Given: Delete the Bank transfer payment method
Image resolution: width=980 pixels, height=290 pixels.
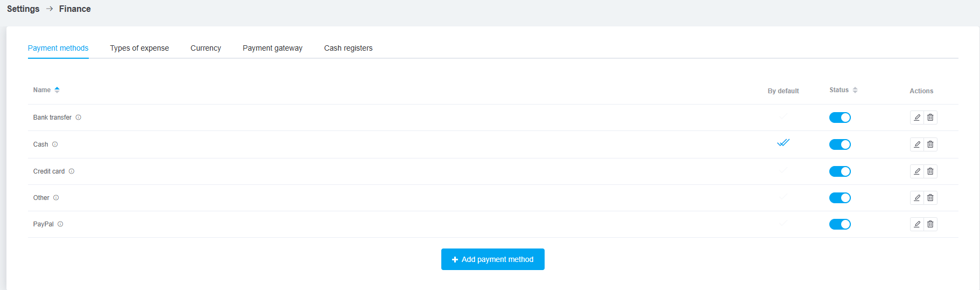Looking at the screenshot, I should point(930,118).
